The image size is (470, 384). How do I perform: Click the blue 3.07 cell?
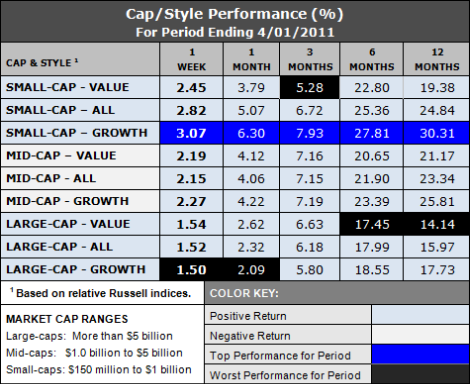coord(191,133)
